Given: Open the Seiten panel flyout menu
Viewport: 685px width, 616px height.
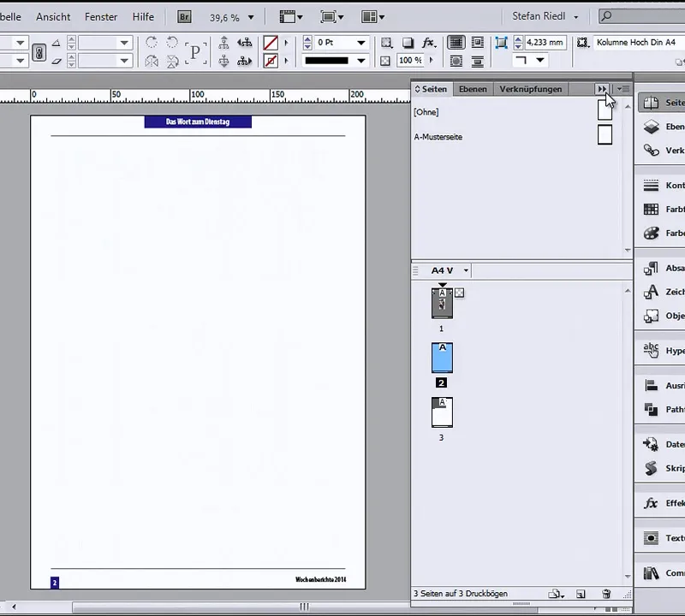Looking at the screenshot, I should pos(623,89).
